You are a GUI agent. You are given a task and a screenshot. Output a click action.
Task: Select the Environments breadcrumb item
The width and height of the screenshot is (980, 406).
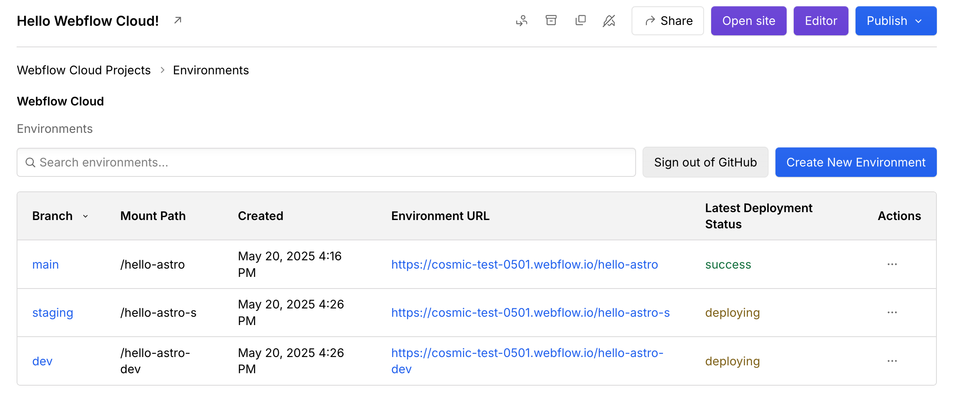(211, 70)
